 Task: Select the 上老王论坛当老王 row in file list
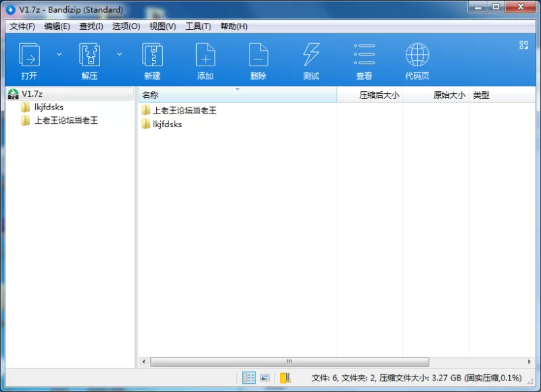coord(185,110)
